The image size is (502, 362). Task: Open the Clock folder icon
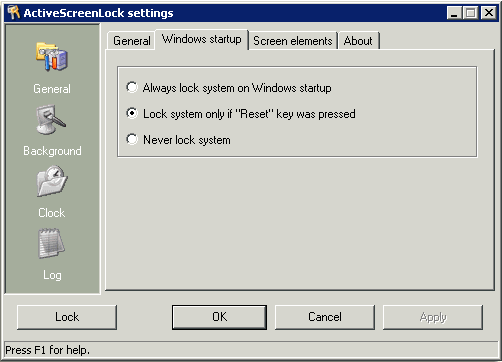[x=52, y=181]
